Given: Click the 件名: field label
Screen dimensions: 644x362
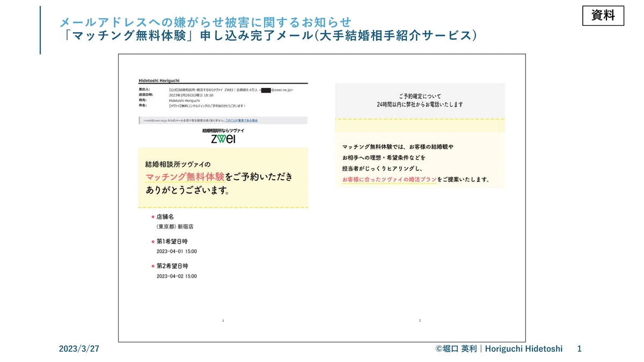Looking at the screenshot, I should point(142,106).
